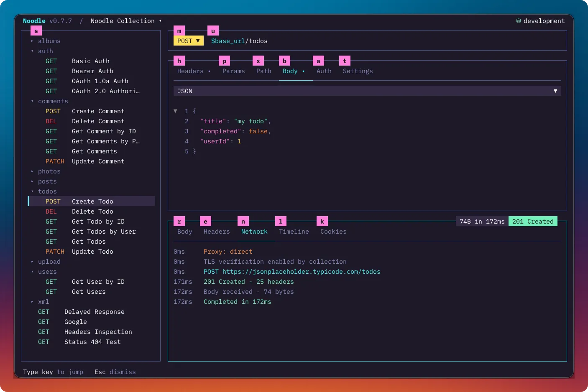Image resolution: width=588 pixels, height=392 pixels.
Task: Select the Network response tab
Action: coord(254,232)
